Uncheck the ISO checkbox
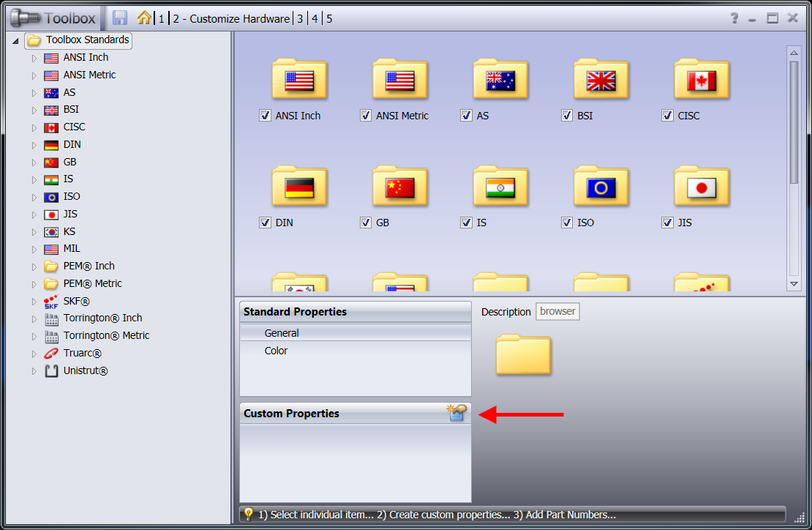The height and width of the screenshot is (530, 812). point(566,223)
